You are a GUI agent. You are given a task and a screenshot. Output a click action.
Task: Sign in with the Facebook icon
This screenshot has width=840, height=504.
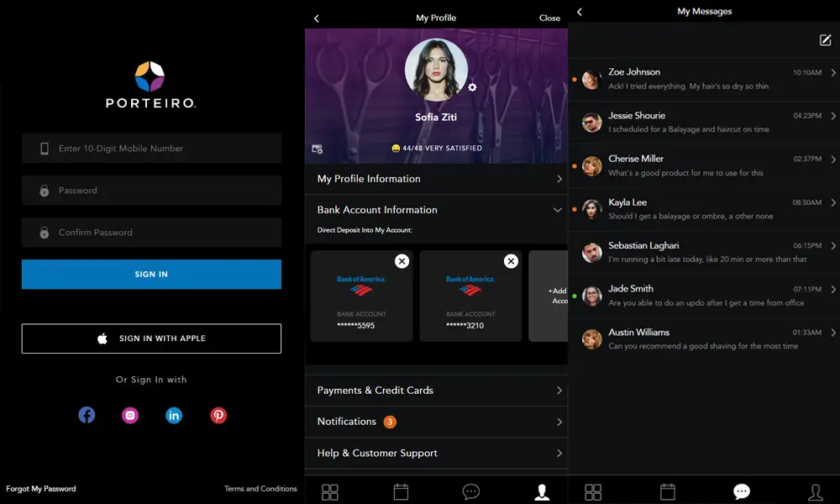click(x=87, y=415)
